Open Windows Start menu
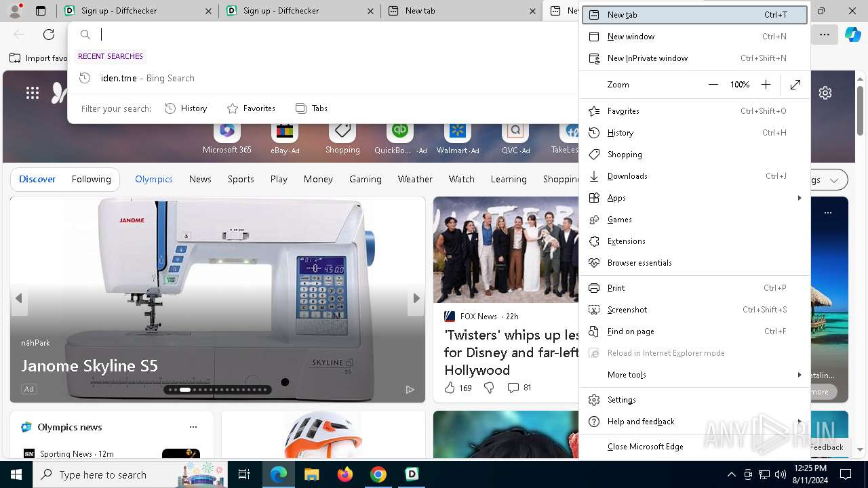Viewport: 868px width, 488px height. point(16,474)
